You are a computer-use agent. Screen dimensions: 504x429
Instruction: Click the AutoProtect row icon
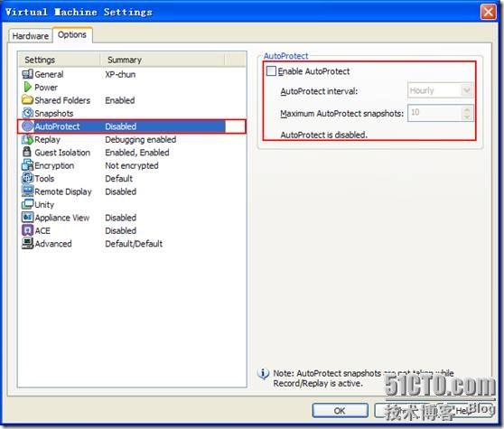pyautogui.click(x=27, y=126)
